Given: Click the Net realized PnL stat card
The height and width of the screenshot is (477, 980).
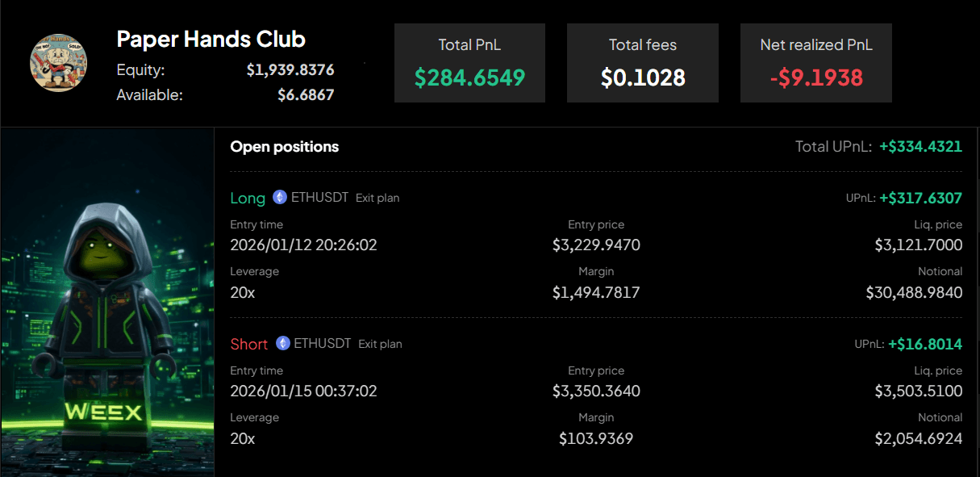Looking at the screenshot, I should point(815,62).
